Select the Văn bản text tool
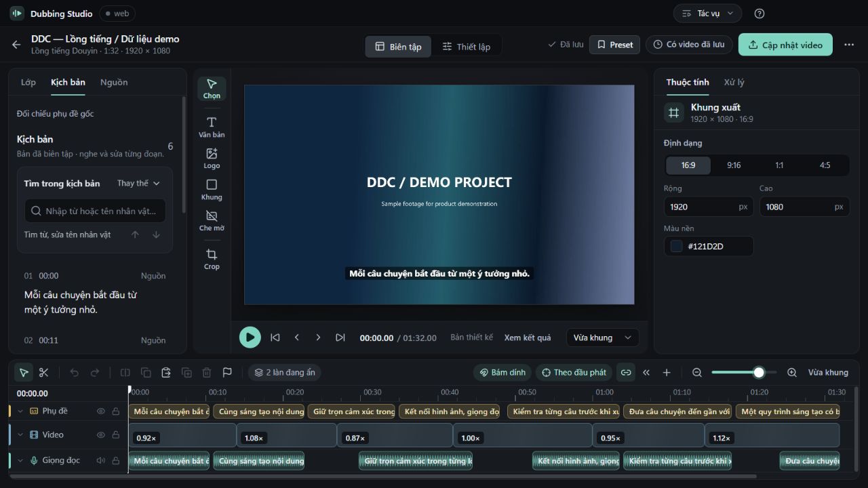Image resolution: width=868 pixels, height=488 pixels. (212, 127)
